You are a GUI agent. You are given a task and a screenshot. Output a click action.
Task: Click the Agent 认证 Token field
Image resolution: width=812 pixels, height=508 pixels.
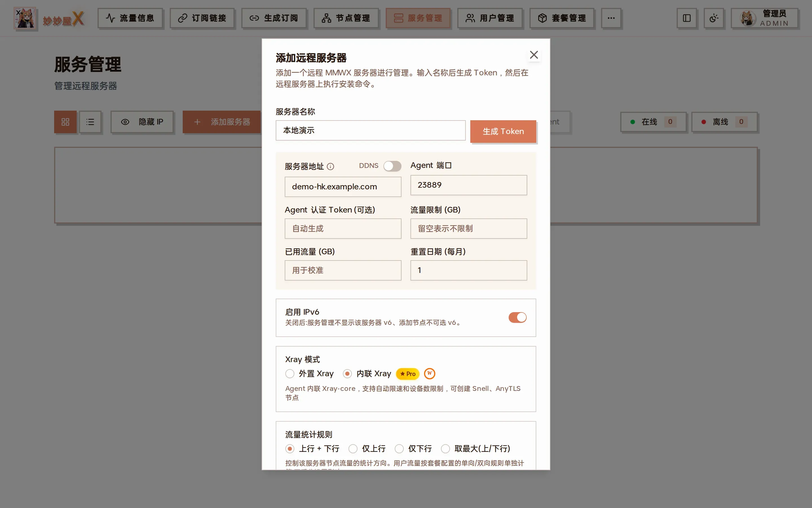click(x=343, y=229)
